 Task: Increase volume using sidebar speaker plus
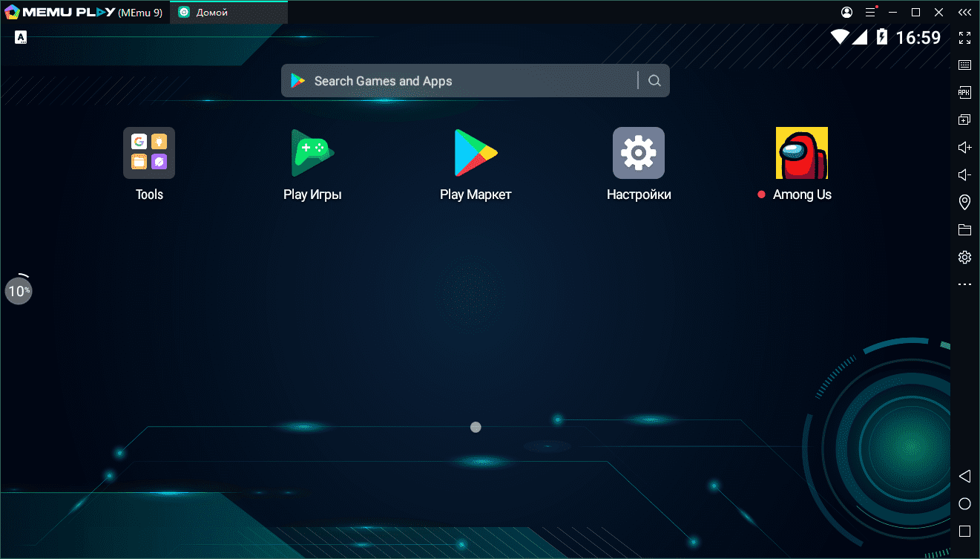[964, 148]
